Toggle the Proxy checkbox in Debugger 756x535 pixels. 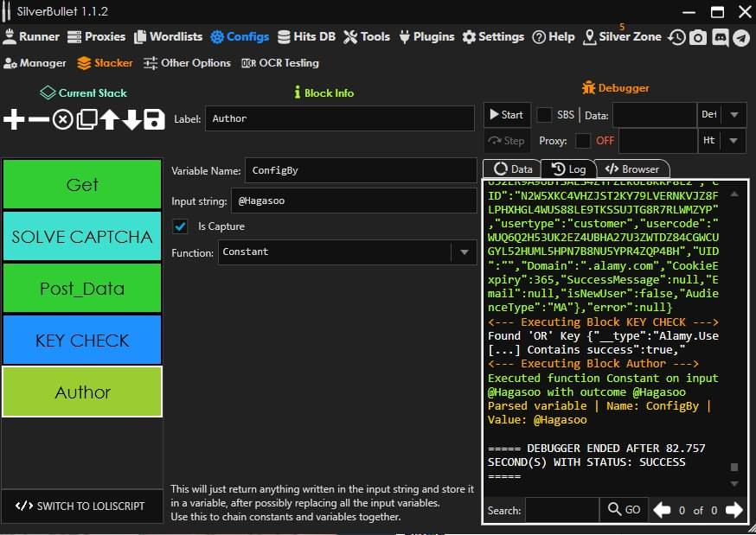[583, 141]
